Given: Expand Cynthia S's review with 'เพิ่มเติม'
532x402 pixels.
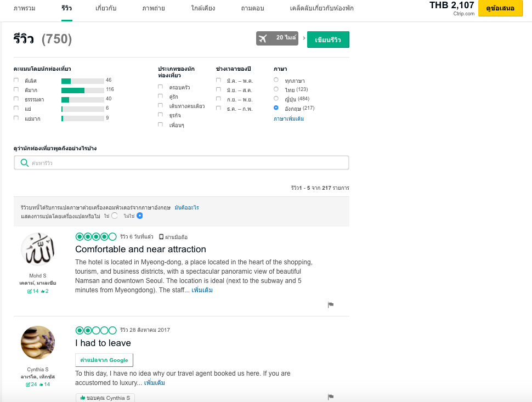Looking at the screenshot, I should 154,383.
